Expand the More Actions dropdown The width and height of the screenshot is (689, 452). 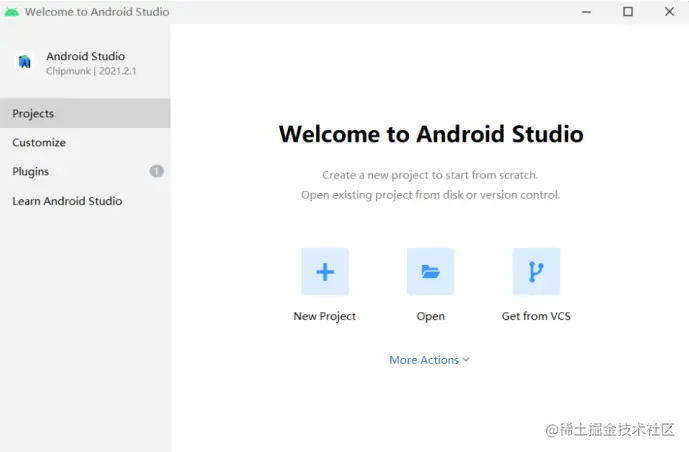[429, 360]
